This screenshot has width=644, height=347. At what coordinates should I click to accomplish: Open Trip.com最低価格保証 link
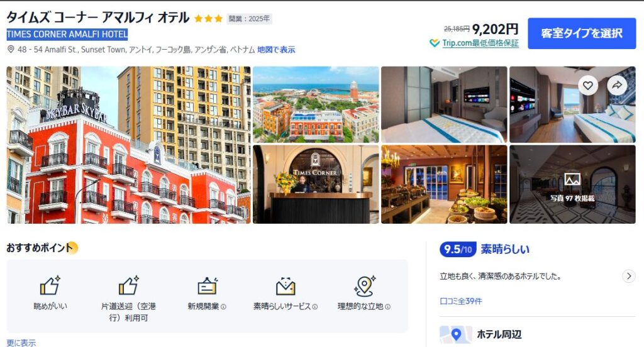coord(480,43)
